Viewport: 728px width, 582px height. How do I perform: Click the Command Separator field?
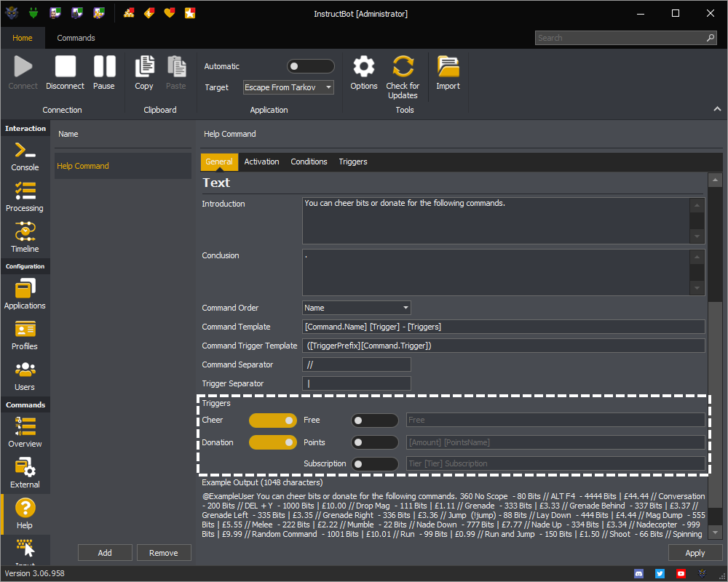tap(356, 364)
